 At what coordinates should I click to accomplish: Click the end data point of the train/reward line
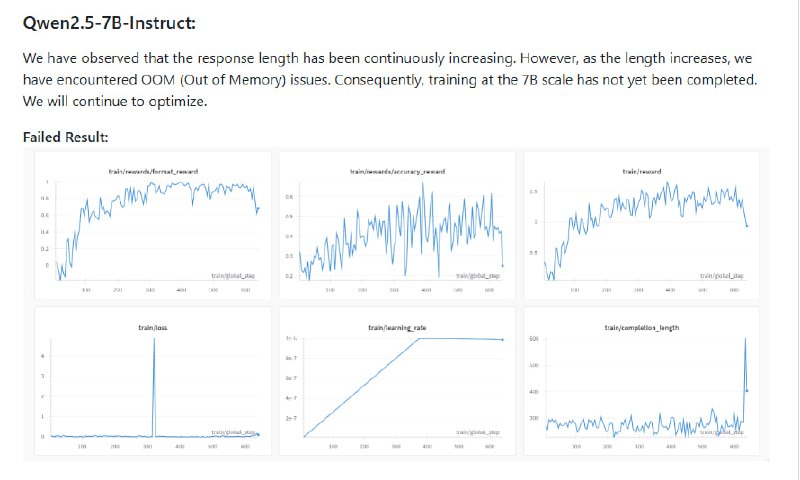click(747, 226)
